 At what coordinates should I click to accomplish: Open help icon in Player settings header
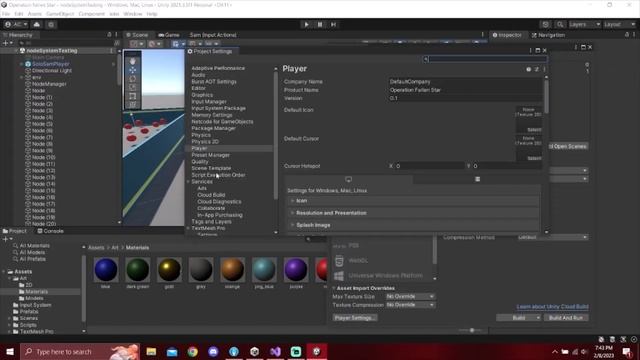coord(529,69)
